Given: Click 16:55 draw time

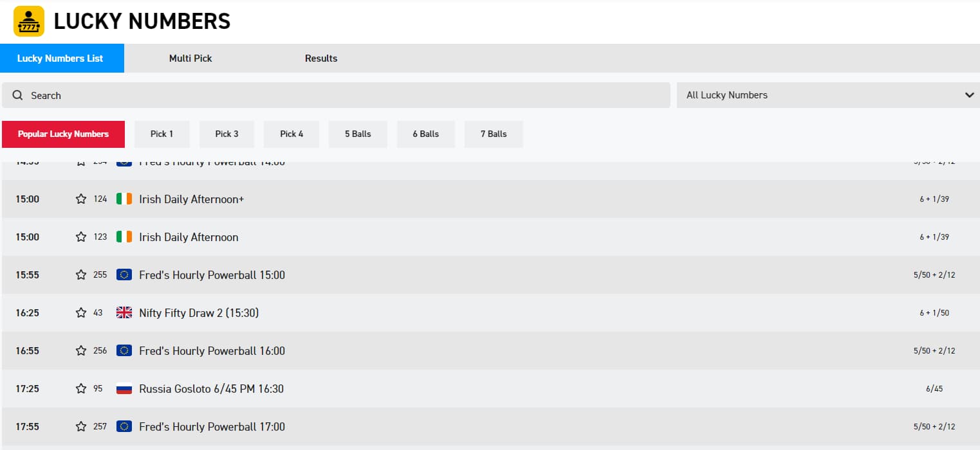Looking at the screenshot, I should (28, 351).
